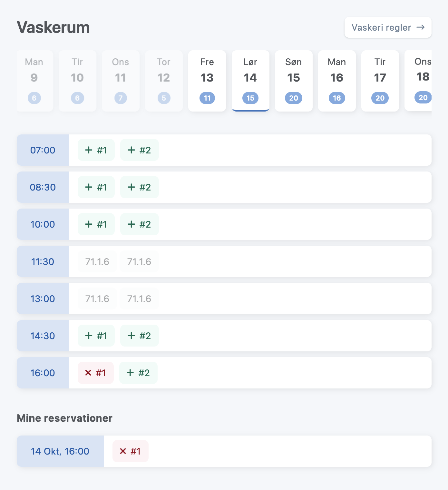The height and width of the screenshot is (490, 448).
Task: Reserve machine #2 at 16:00
Action: click(x=138, y=373)
